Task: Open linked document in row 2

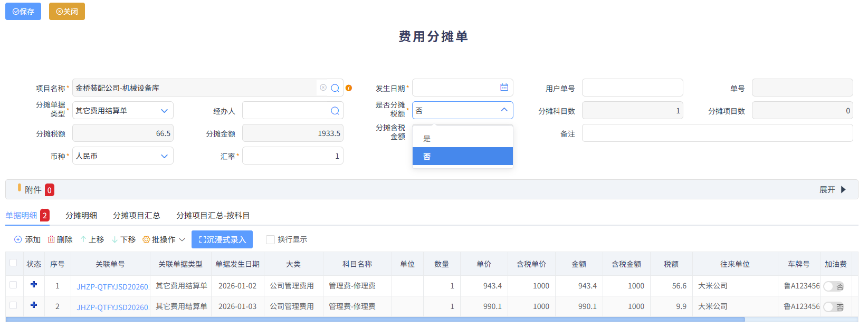Action: coord(113,307)
